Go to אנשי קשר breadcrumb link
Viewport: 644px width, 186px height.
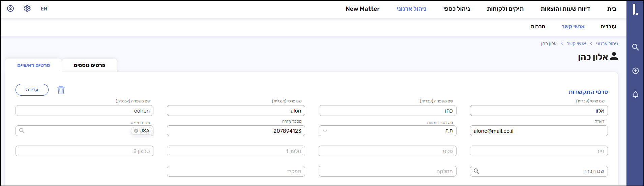(576, 43)
